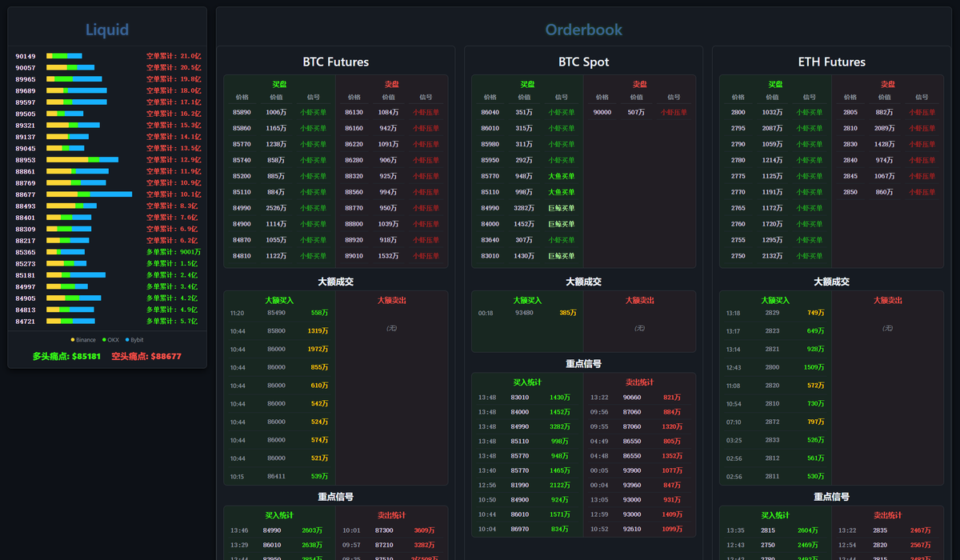The height and width of the screenshot is (560, 960).
Task: Click ask price 2850 in ETH Futures
Action: (850, 192)
